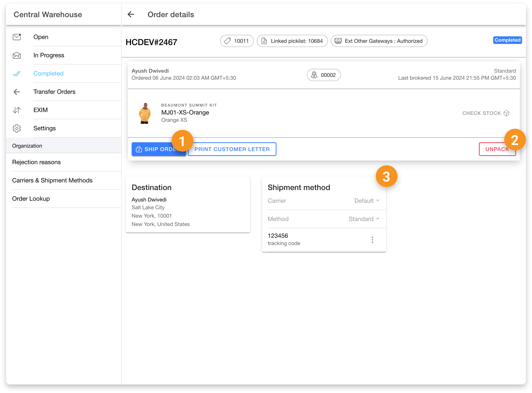Expand the Method Standard dropdown
This screenshot has height=393, width=532.
pos(364,219)
